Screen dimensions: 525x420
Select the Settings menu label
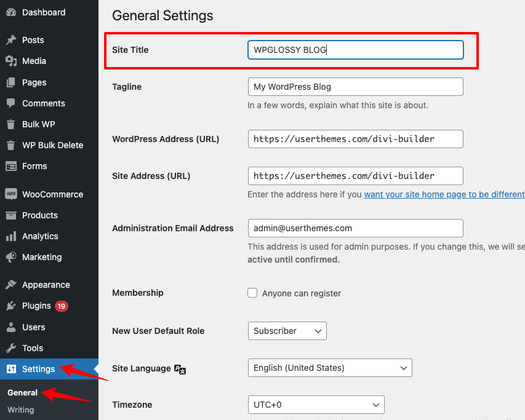click(39, 369)
